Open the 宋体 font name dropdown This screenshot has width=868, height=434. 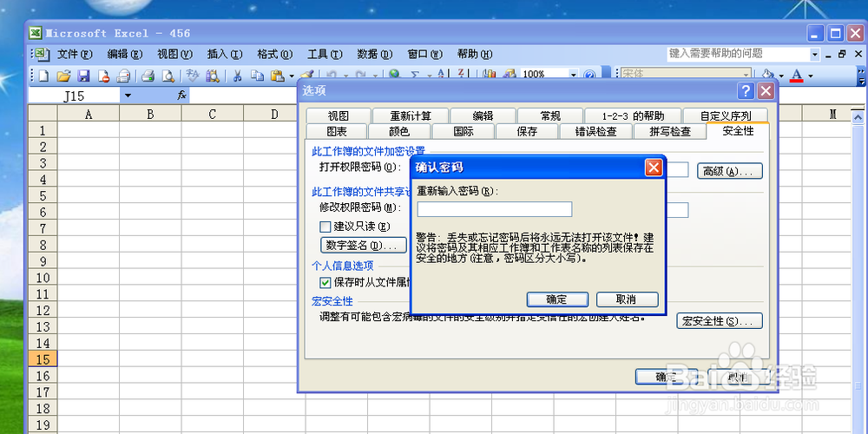746,74
